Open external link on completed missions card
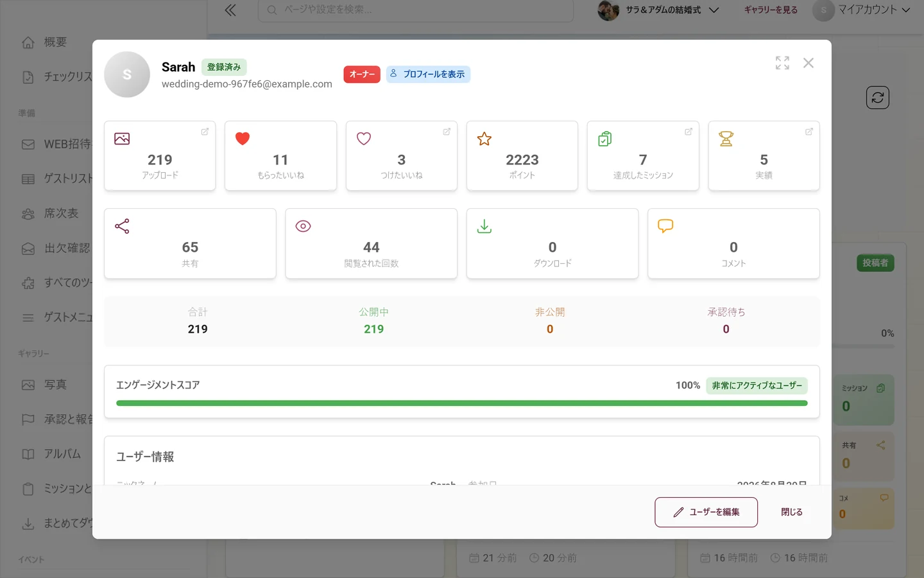 [689, 132]
